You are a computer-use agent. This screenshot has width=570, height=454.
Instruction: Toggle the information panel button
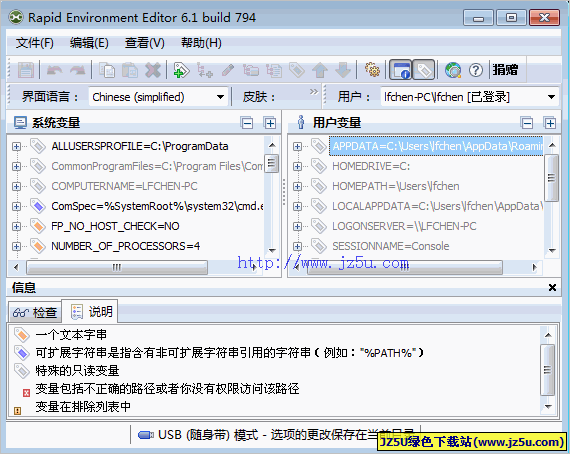(401, 70)
